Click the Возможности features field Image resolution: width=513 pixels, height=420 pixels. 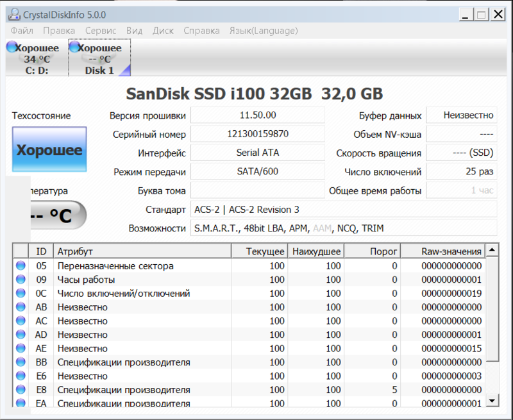tap(344, 228)
